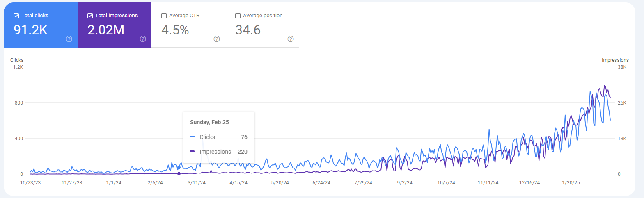
Task: Click the 5/20/24 date label on axis
Action: click(280, 183)
